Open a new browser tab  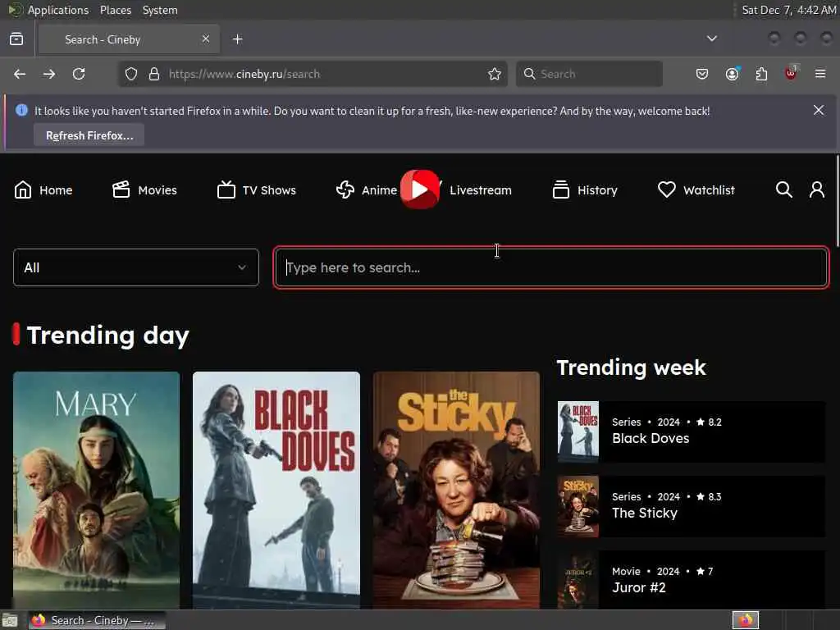click(x=238, y=39)
